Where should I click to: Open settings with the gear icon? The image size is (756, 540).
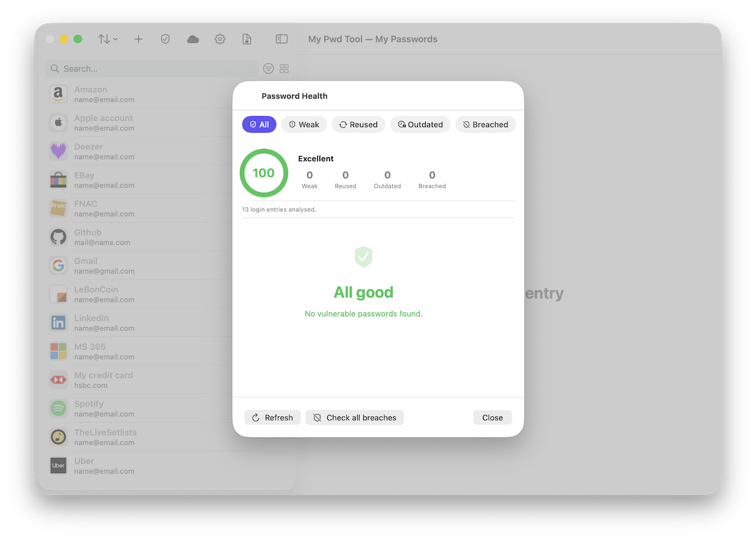pos(220,39)
